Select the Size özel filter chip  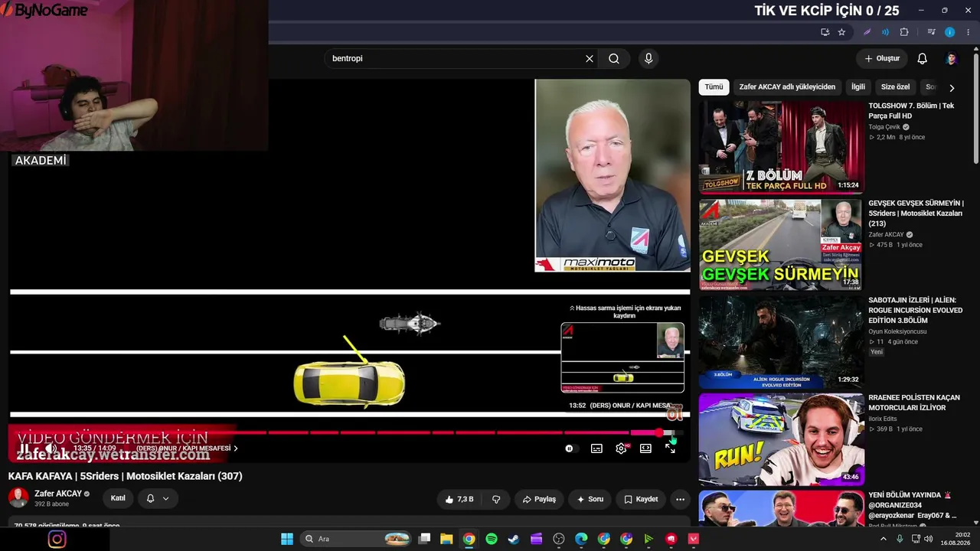pyautogui.click(x=895, y=87)
